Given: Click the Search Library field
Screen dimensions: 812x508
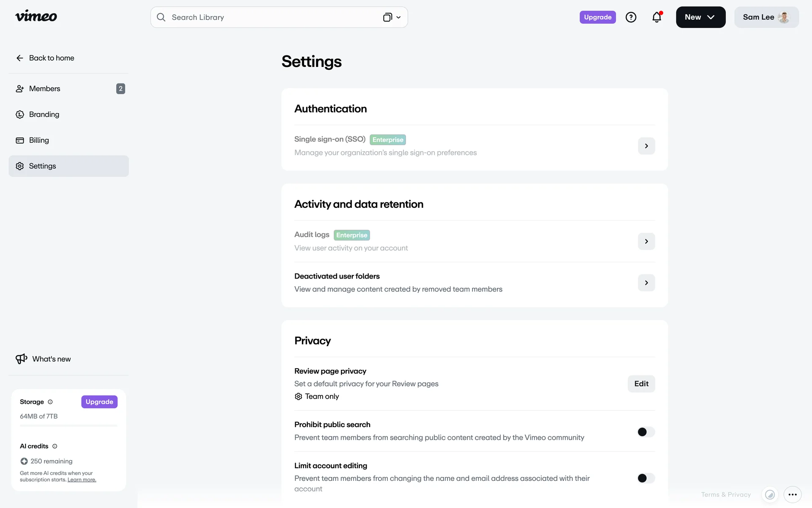Looking at the screenshot, I should pos(271,17).
